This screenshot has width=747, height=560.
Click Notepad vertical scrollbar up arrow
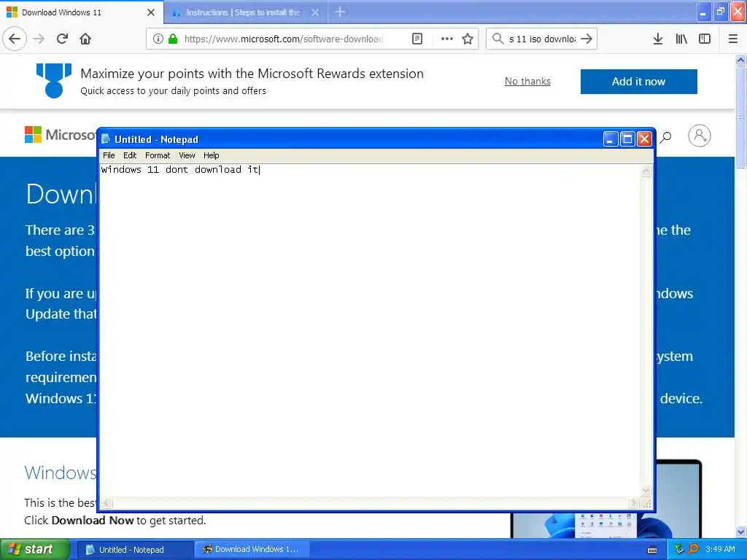click(x=646, y=171)
